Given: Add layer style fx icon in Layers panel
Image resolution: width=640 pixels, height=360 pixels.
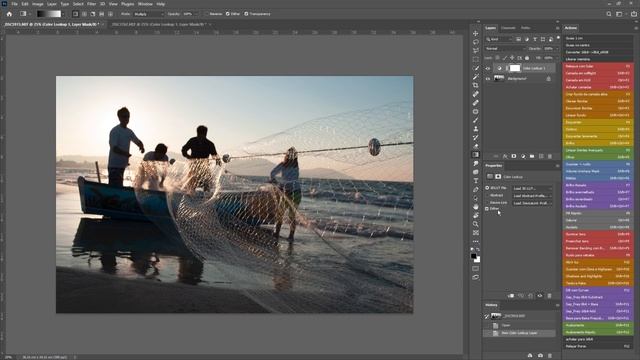Looking at the screenshot, I should [x=505, y=156].
